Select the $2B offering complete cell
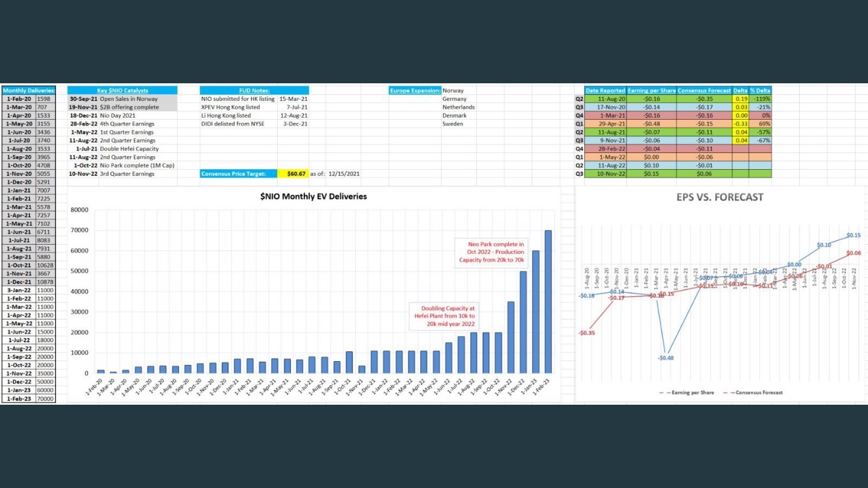868x488 pixels. pyautogui.click(x=129, y=107)
